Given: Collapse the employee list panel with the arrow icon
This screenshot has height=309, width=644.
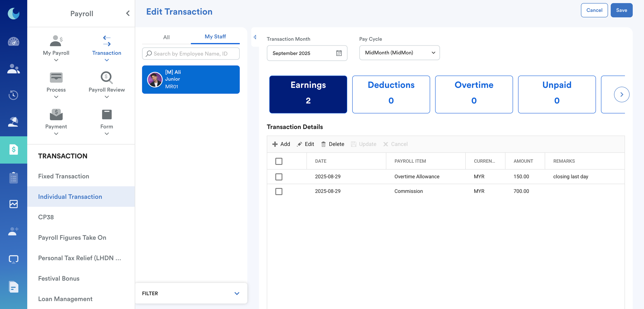Looking at the screenshot, I should (x=255, y=37).
